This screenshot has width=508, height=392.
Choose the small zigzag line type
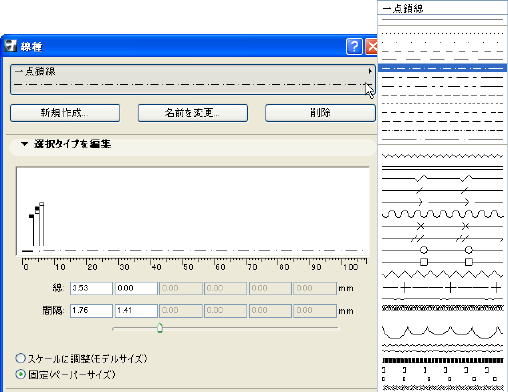442,156
